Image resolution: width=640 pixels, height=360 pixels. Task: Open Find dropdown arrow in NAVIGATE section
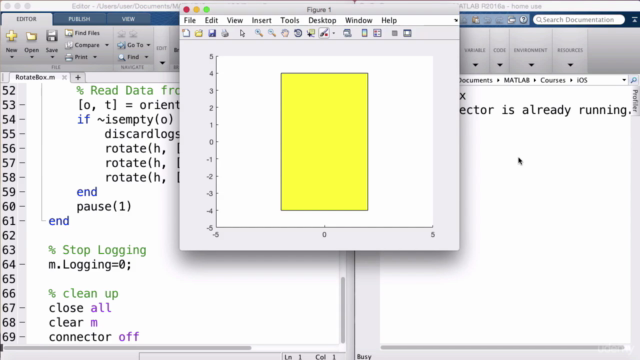coord(146,57)
